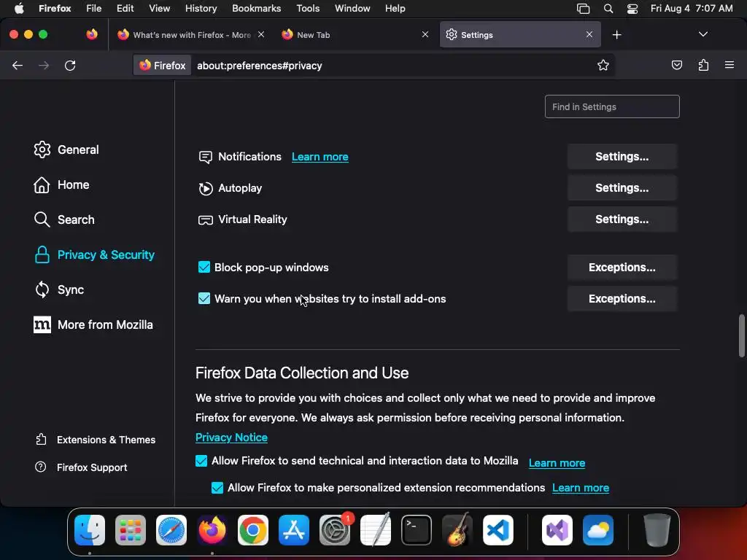Open Learn more about technical data
747x560 pixels.
point(557,463)
